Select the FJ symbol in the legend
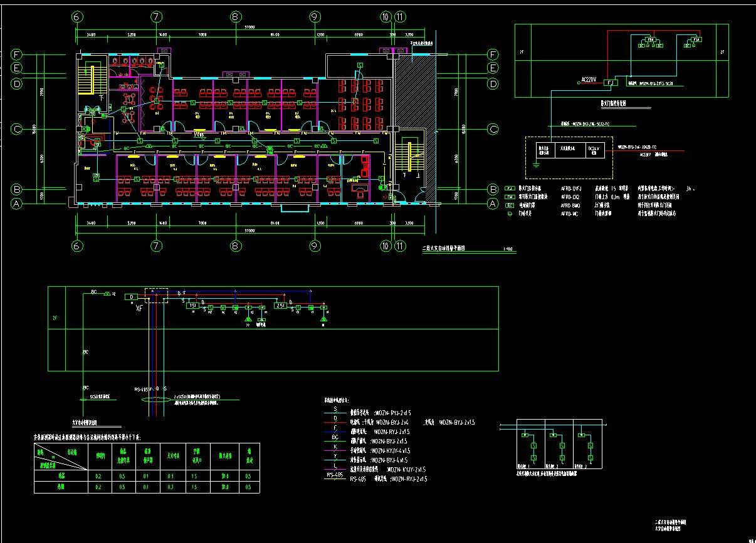Screen dimensions: 756x543 click(x=510, y=188)
